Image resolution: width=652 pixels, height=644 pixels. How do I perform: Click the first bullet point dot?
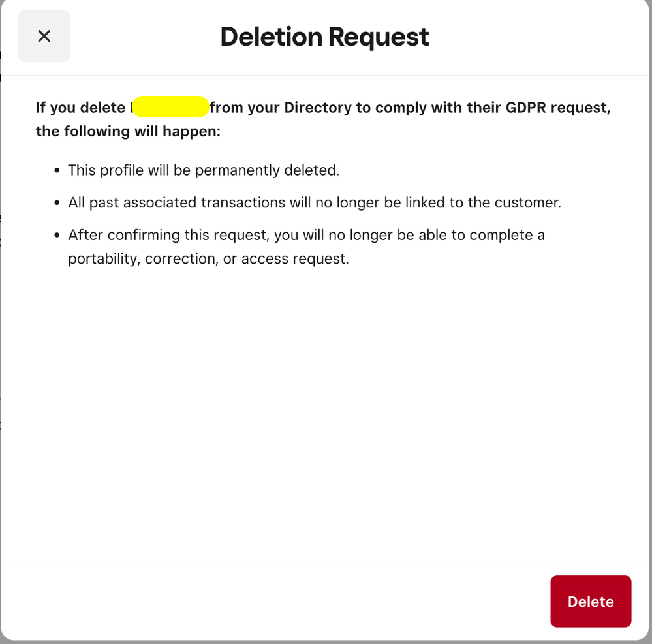57,171
